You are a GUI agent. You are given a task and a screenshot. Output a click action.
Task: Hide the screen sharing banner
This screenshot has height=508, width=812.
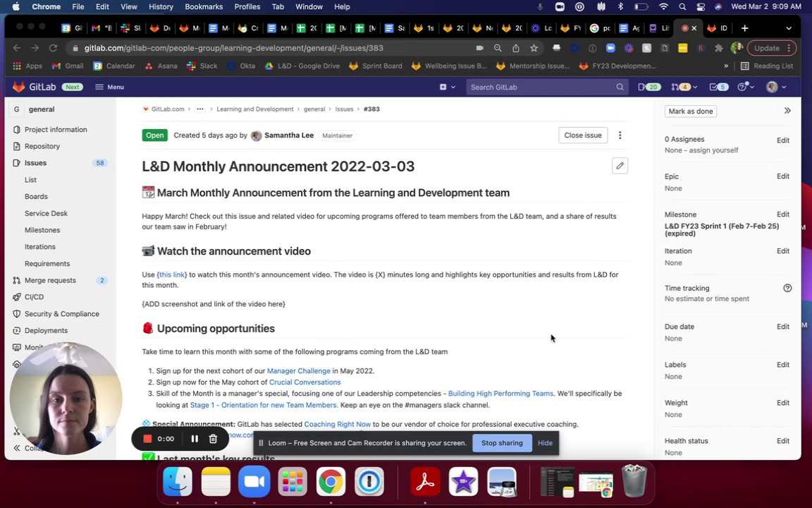tap(545, 443)
